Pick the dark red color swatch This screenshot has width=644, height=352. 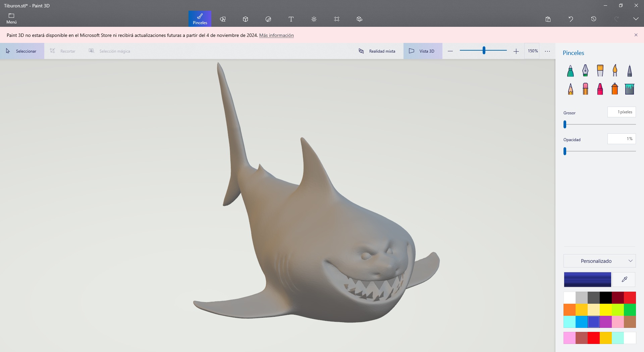pos(618,298)
